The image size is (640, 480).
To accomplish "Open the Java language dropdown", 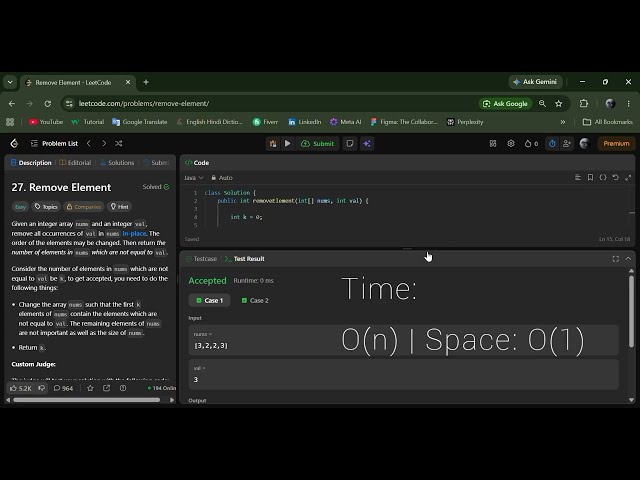I will click(x=193, y=178).
